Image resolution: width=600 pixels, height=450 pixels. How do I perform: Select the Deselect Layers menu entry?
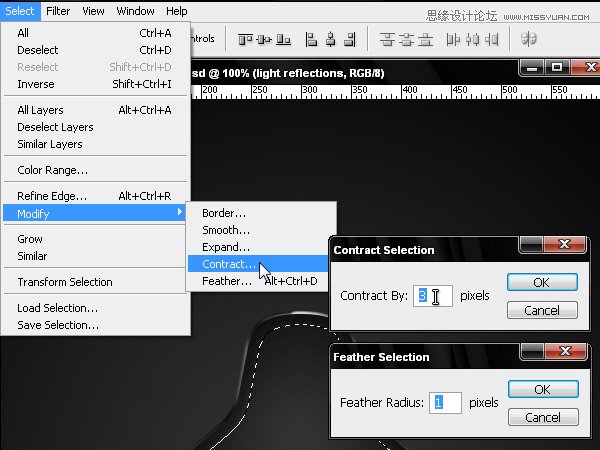click(x=95, y=127)
